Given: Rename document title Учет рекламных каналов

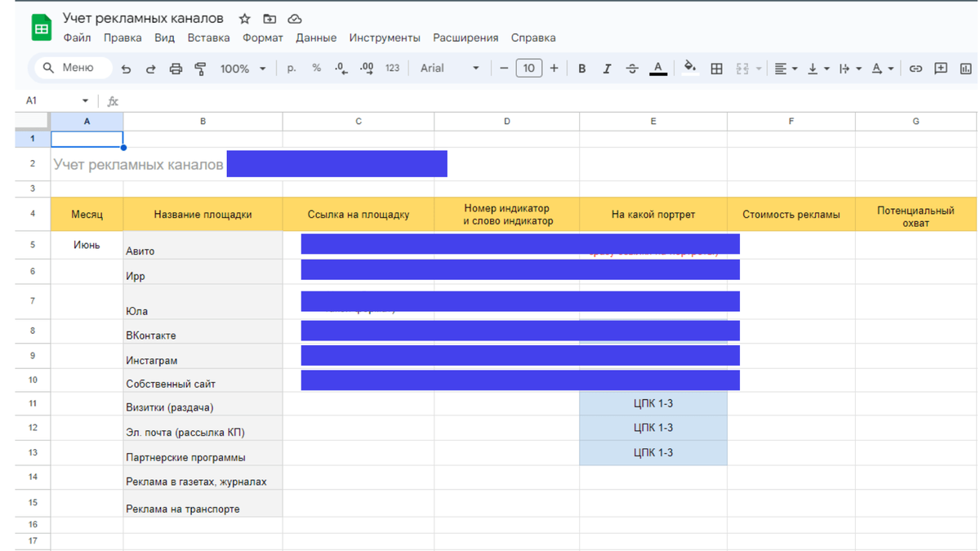Looking at the screenshot, I should point(143,18).
